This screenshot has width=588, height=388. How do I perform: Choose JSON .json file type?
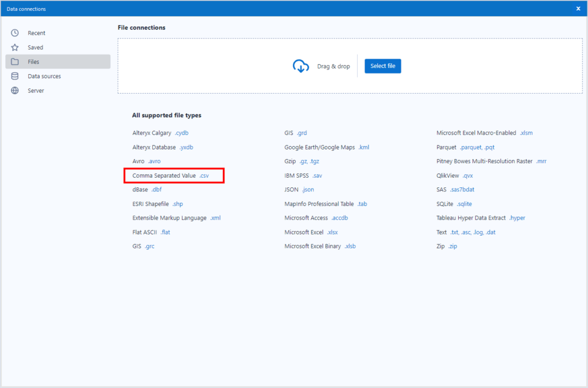(x=299, y=190)
